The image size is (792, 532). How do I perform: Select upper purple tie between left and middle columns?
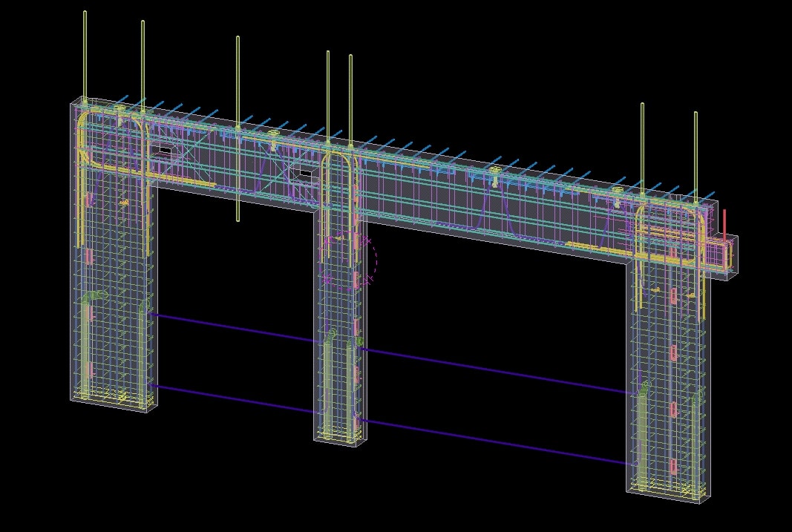[238, 328]
